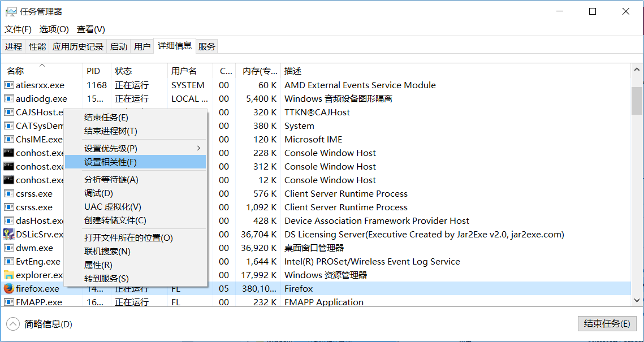Choose Set affinity in context menu
This screenshot has height=342, width=644.
(x=111, y=162)
